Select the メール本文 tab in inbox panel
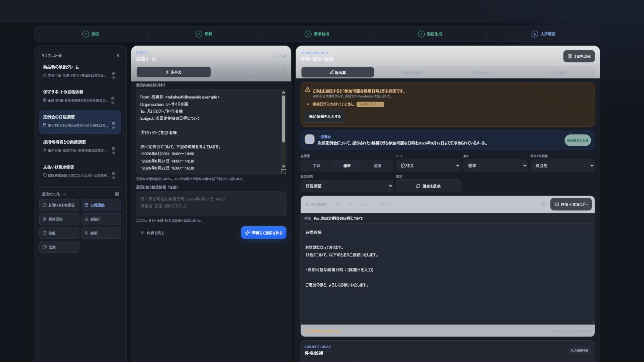Image resolution: width=644 pixels, height=362 pixels. coord(173,72)
